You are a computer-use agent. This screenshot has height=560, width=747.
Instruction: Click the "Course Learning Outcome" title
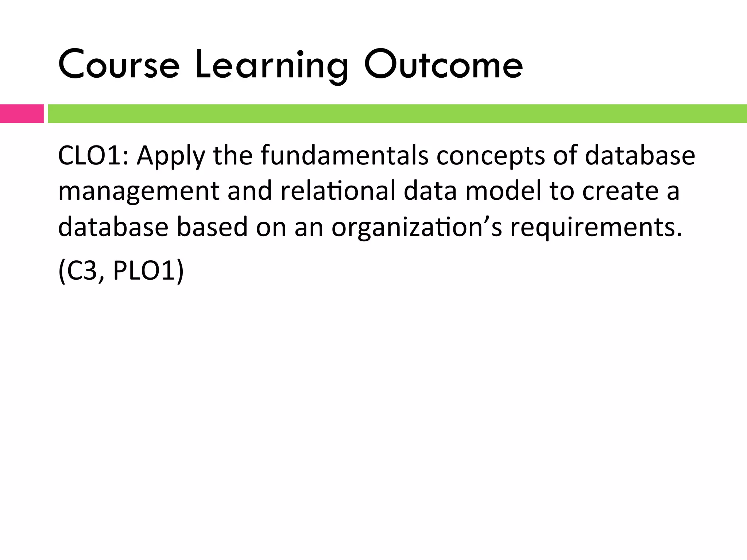coord(290,66)
